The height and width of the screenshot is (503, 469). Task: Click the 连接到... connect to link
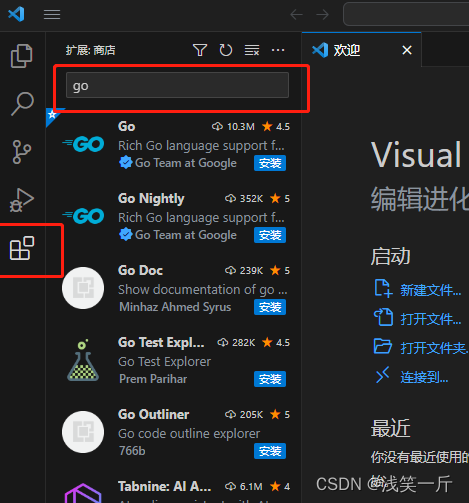pyautogui.click(x=424, y=377)
